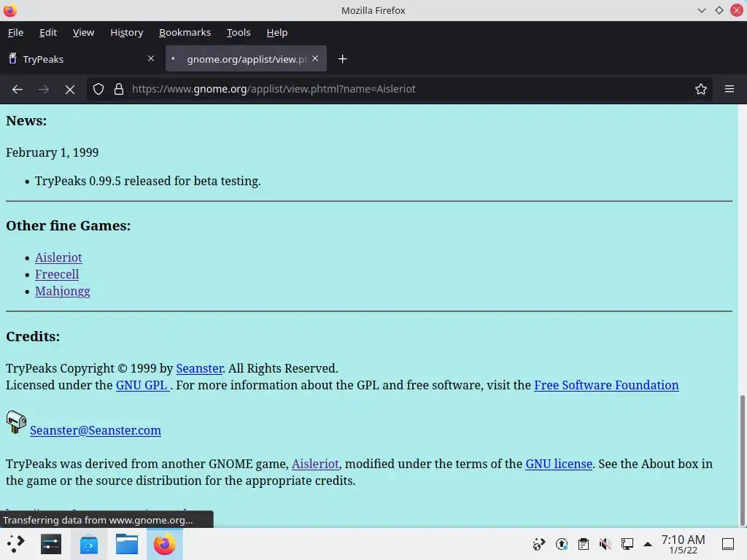
Task: Open the Tools menu
Action: tap(239, 32)
